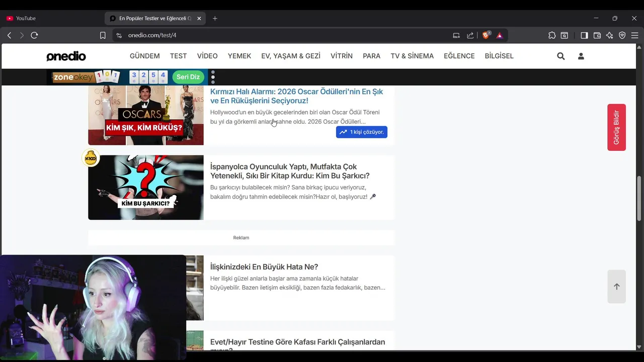Open the Kim Bu Şarkıcı quiz title
The width and height of the screenshot is (644, 362).
click(x=290, y=171)
